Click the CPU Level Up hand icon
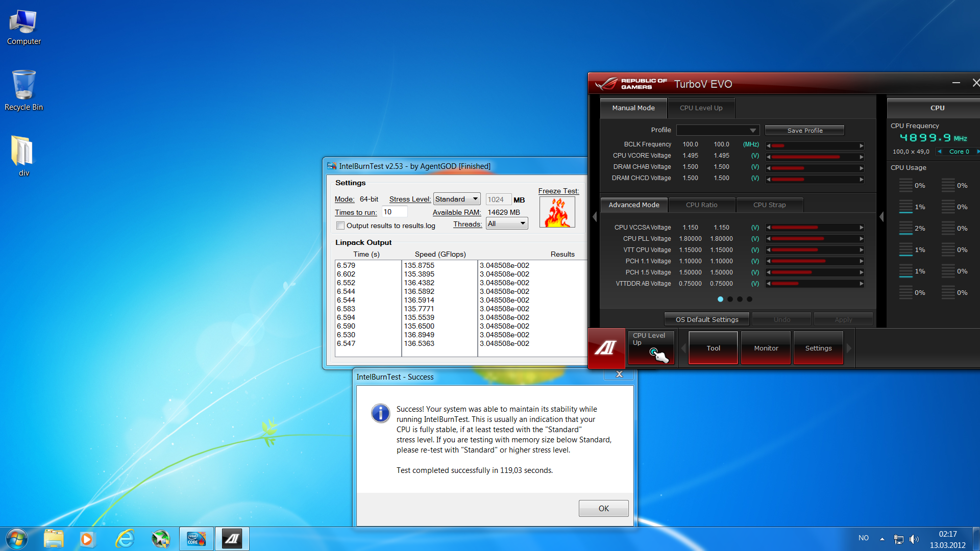The image size is (980, 551). (x=651, y=348)
